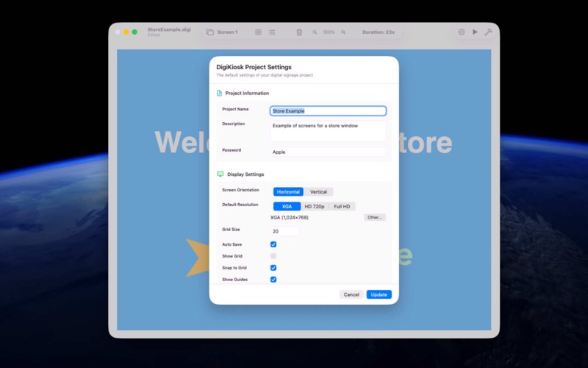Click the screens stack icon beside Screen 1
Image resolution: width=588 pixels, height=368 pixels.
pyautogui.click(x=210, y=32)
